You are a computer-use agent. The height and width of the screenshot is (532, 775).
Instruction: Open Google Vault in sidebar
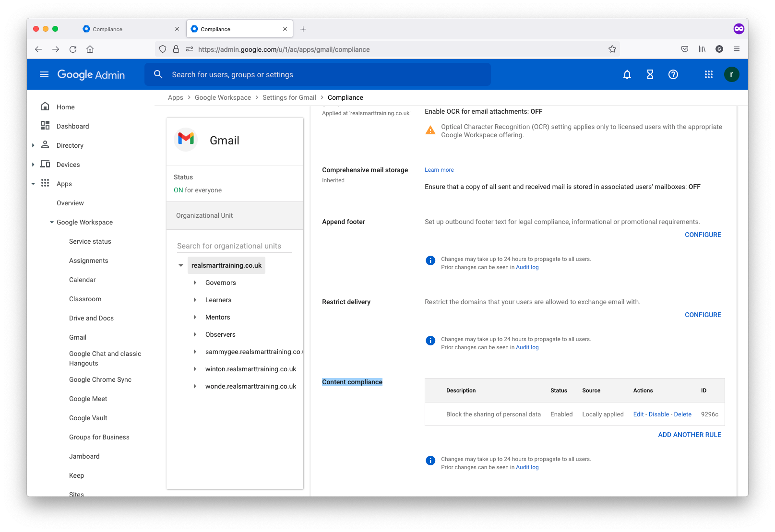pos(88,418)
